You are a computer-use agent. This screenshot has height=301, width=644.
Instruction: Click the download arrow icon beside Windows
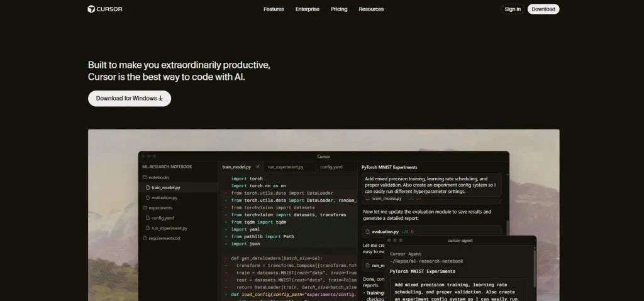pyautogui.click(x=160, y=99)
